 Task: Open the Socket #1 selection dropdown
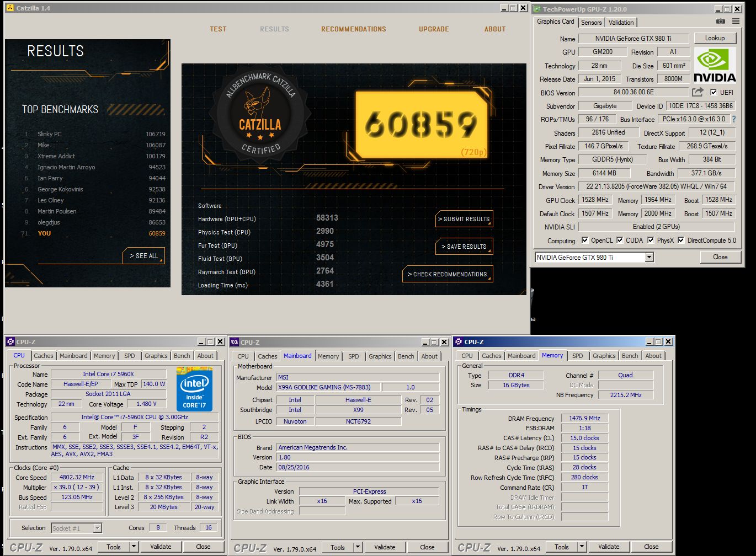coord(97,528)
